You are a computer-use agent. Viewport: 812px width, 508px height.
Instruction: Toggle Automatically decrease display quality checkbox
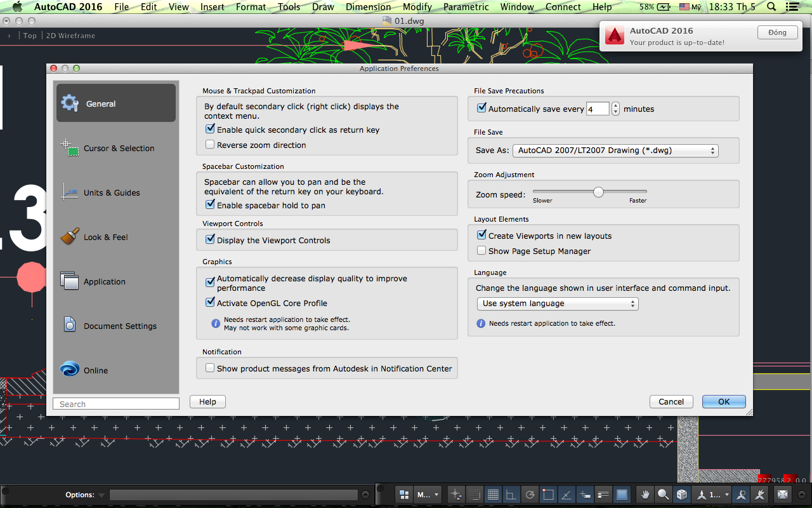[x=211, y=282]
